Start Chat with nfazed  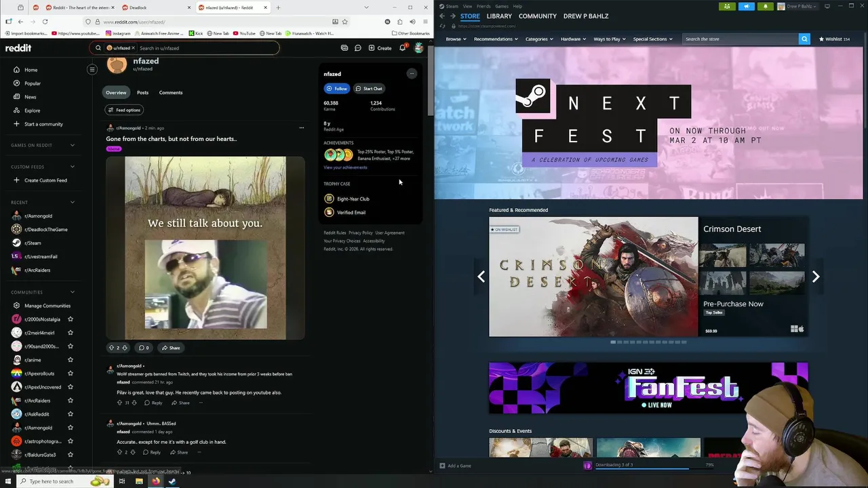point(369,88)
